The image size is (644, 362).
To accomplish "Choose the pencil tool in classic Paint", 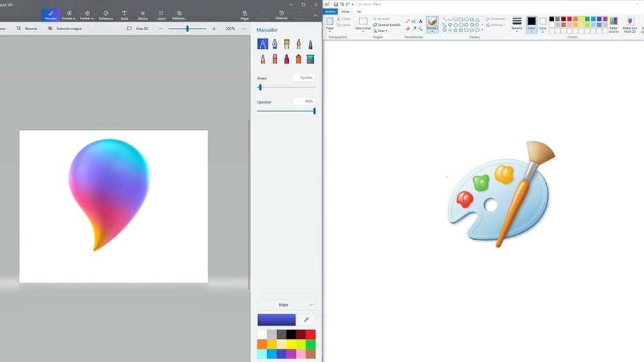I will 407,20.
